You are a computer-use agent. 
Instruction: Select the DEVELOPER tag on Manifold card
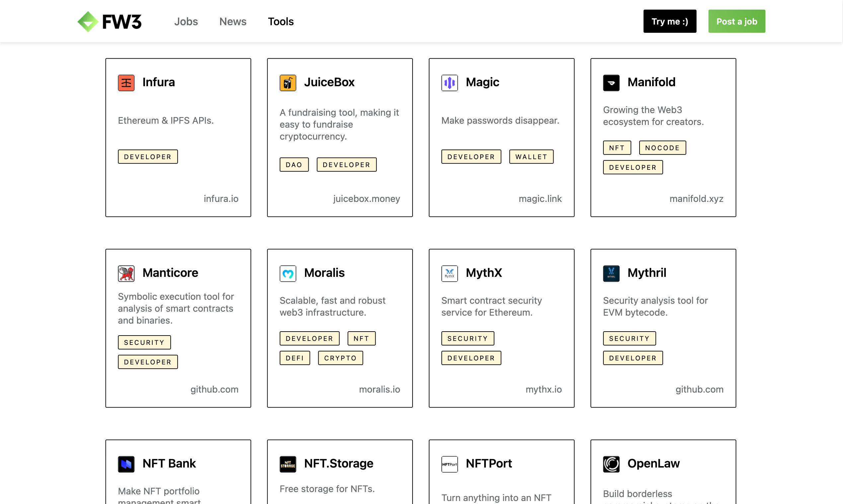tap(633, 167)
